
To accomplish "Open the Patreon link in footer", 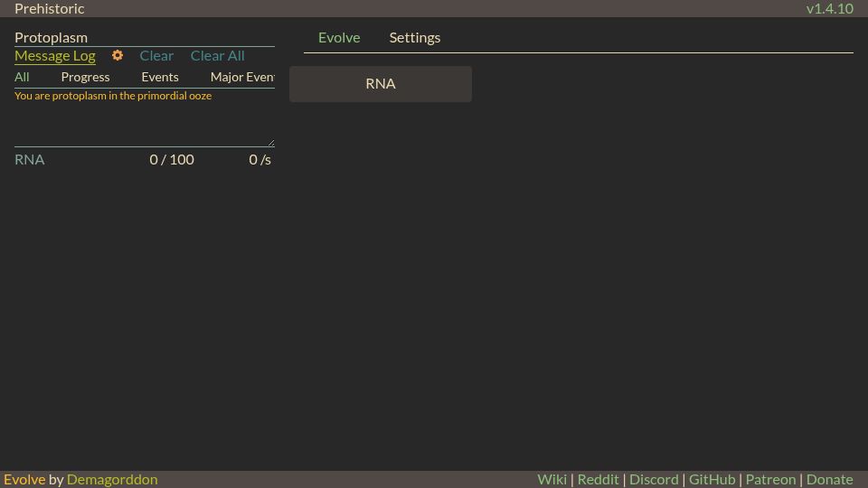I will tap(770, 479).
